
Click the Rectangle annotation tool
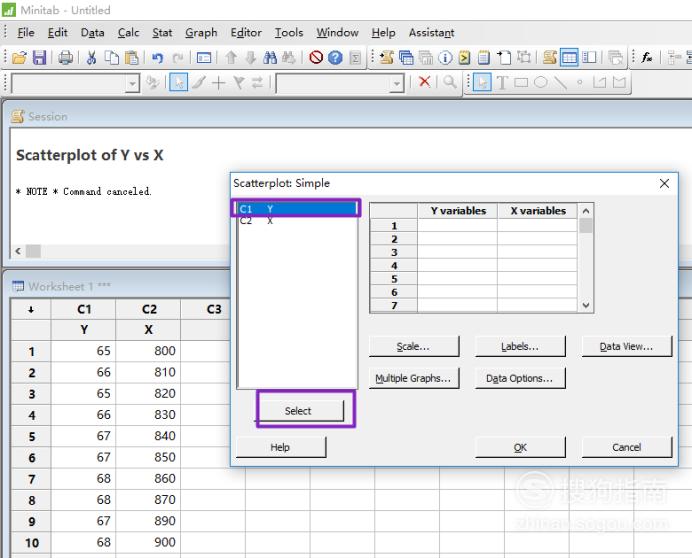point(521,83)
